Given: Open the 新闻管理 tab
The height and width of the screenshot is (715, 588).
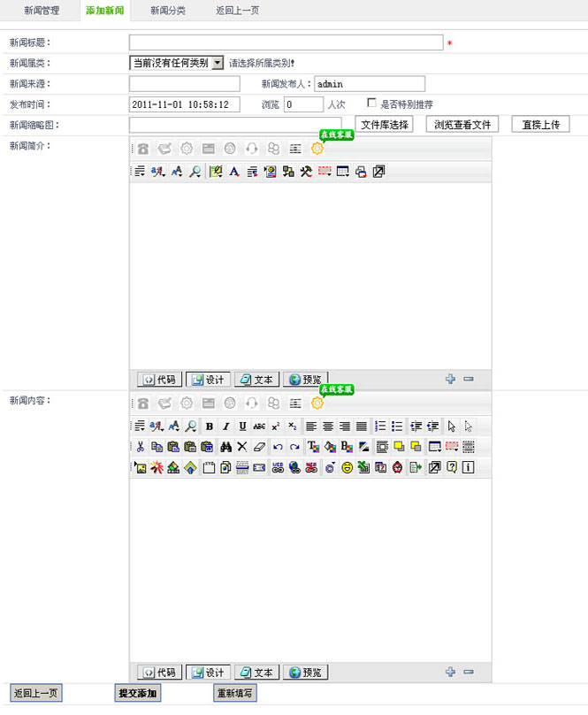Looking at the screenshot, I should 42,11.
